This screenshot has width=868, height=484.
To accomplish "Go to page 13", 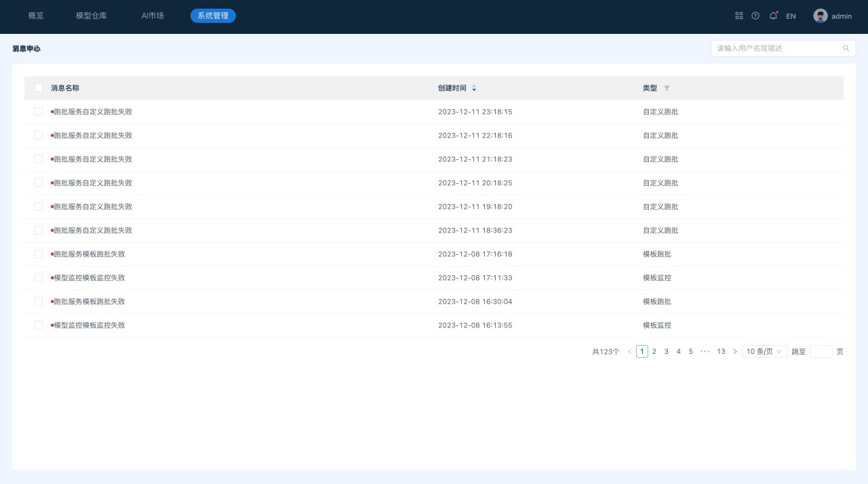I will click(721, 351).
